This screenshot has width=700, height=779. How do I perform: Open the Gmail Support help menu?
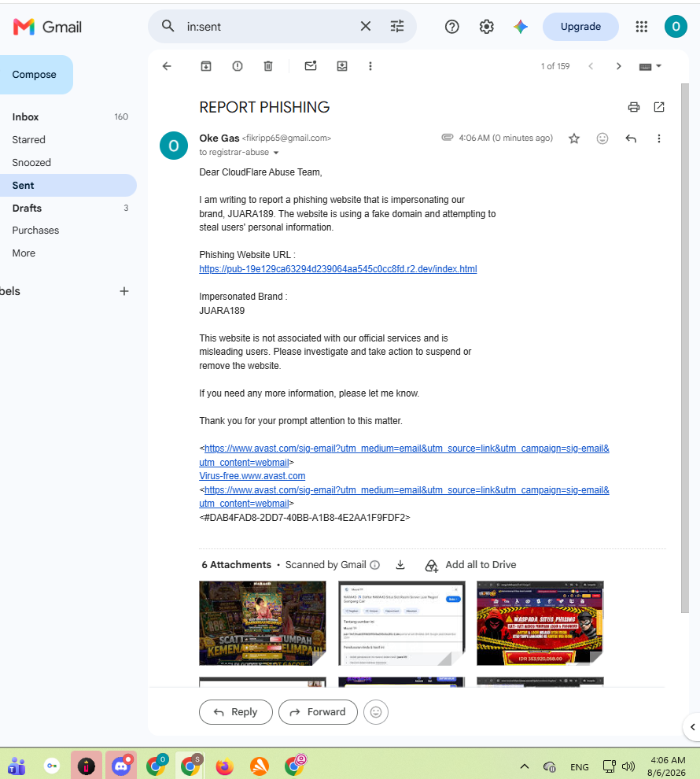pyautogui.click(x=451, y=27)
